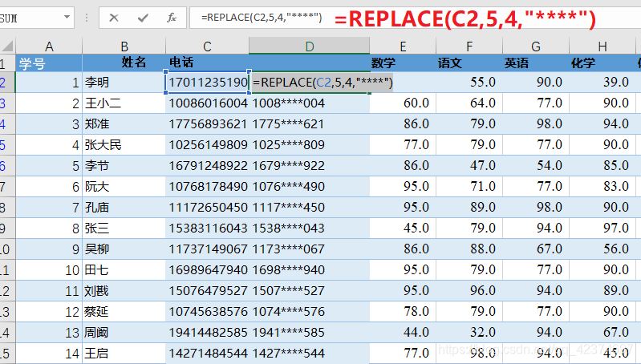The image size is (641, 364).
Task: Confirm the formula with the checkmark icon
Action: pyautogui.click(x=143, y=18)
